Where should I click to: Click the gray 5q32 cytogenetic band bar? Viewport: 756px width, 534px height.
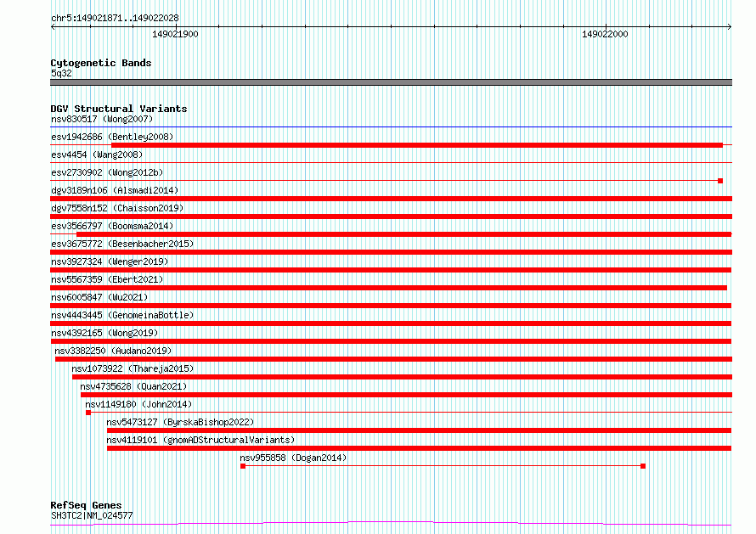[391, 82]
